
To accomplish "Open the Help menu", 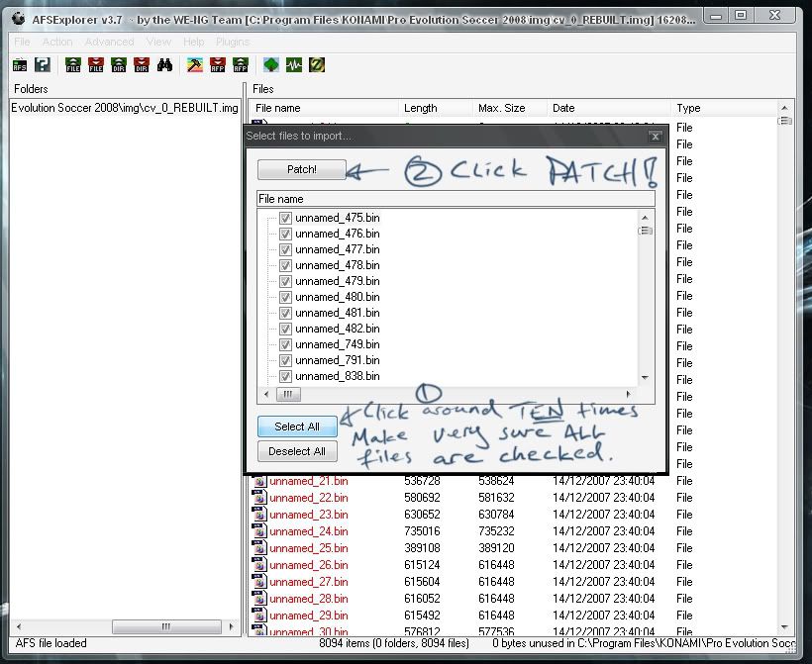I will pyautogui.click(x=194, y=42).
